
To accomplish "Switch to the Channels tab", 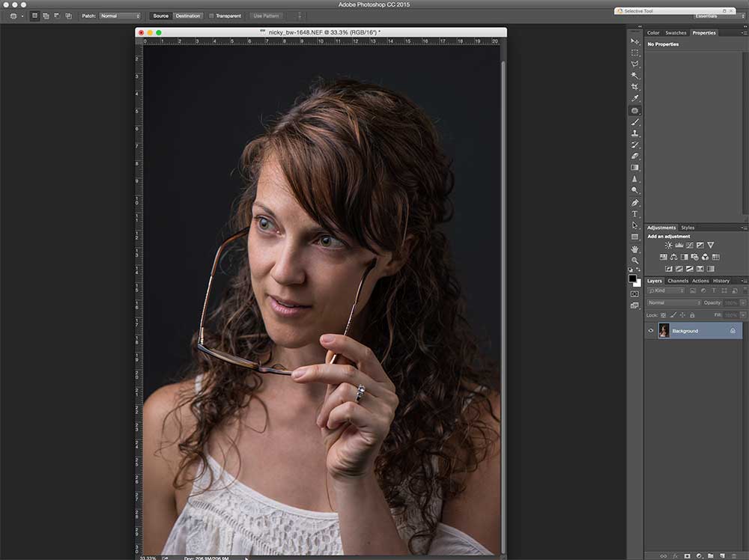I will [x=678, y=281].
